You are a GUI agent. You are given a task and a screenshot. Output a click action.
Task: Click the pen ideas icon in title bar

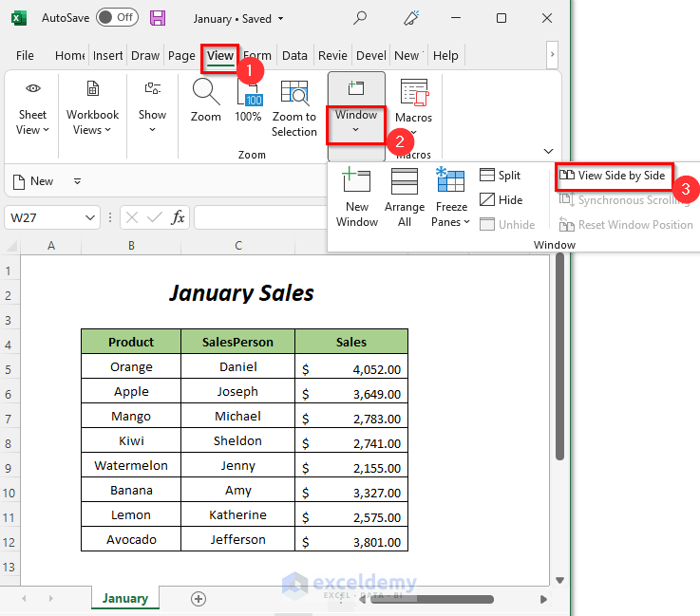point(411,18)
